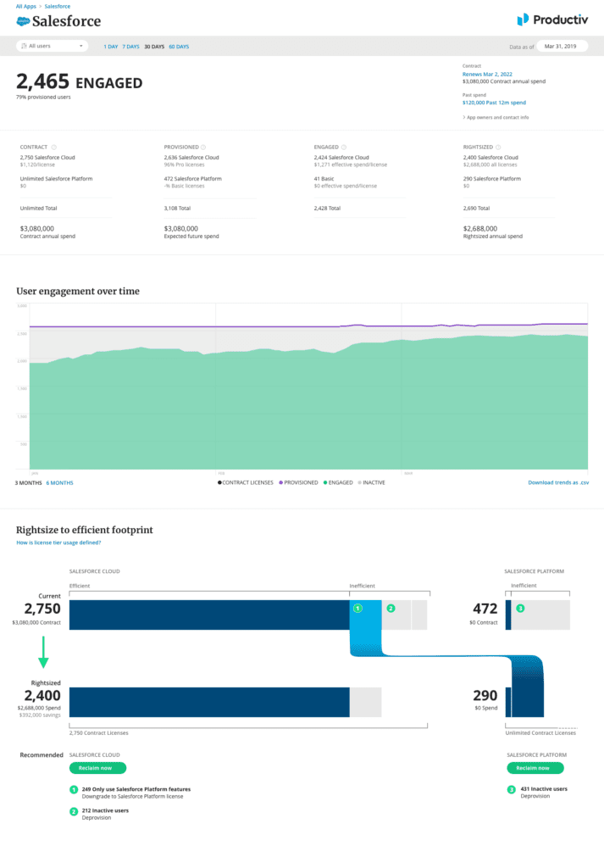Viewport: 604px width, 868px height.
Task: Select the 30 DAYS range tab
Action: coord(154,47)
